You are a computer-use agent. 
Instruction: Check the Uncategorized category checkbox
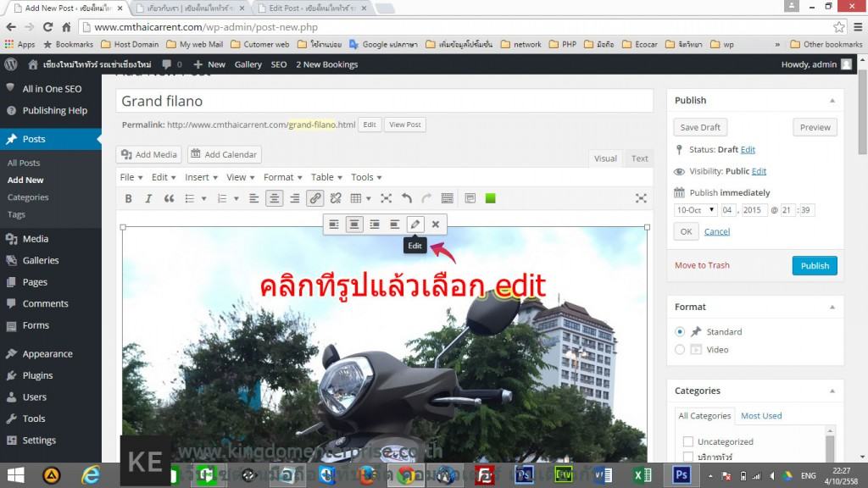(x=688, y=441)
